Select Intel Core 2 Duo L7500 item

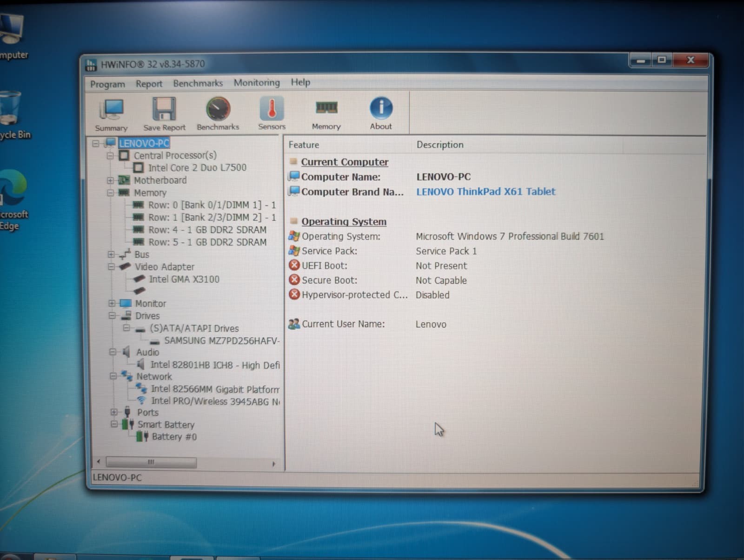coord(197,167)
